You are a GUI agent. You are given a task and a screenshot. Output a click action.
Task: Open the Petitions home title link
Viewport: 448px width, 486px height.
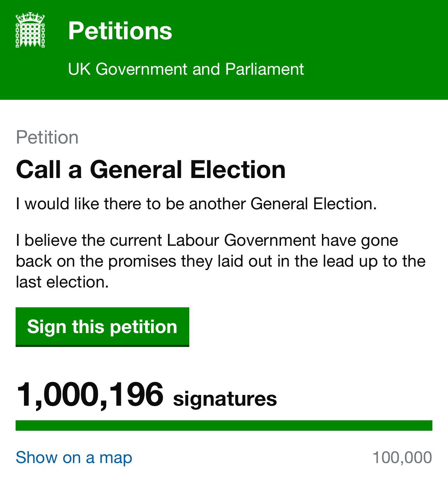coord(120,31)
